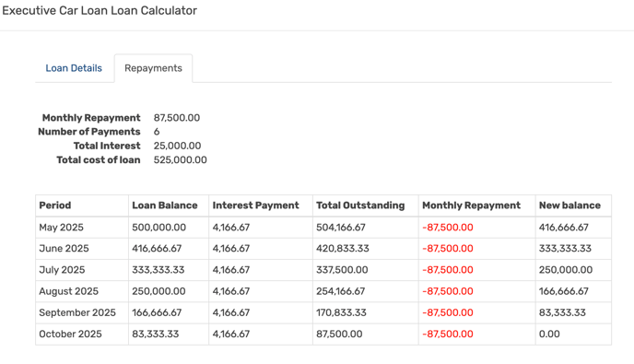Click the Number of Payments label
Viewport: 634px width, 364px height.
coord(89,132)
